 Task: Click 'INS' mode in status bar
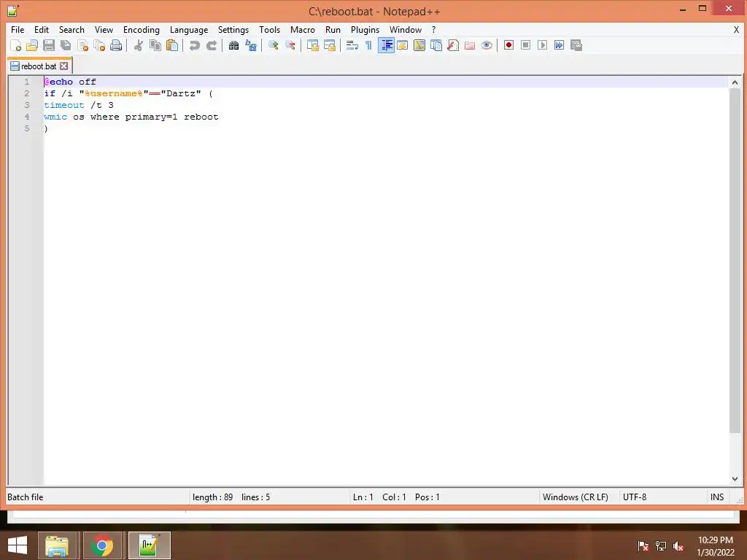(x=717, y=497)
